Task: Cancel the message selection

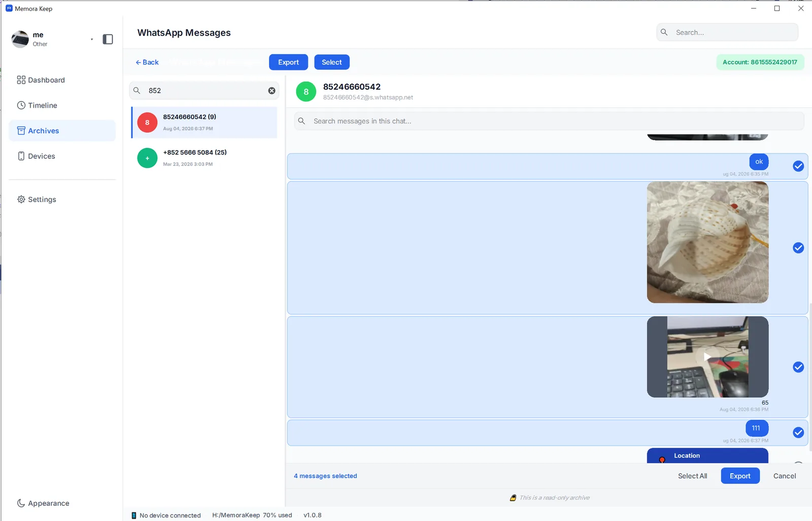Action: (x=785, y=476)
